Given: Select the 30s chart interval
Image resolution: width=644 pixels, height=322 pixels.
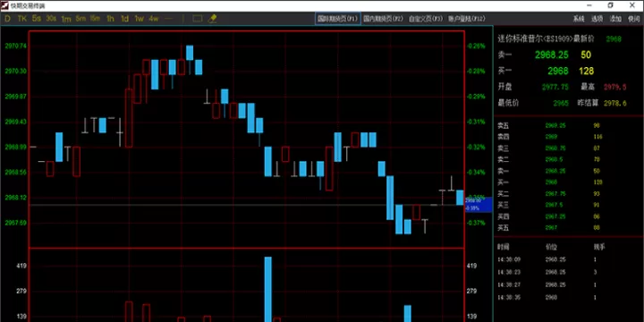Looking at the screenshot, I should [x=51, y=19].
